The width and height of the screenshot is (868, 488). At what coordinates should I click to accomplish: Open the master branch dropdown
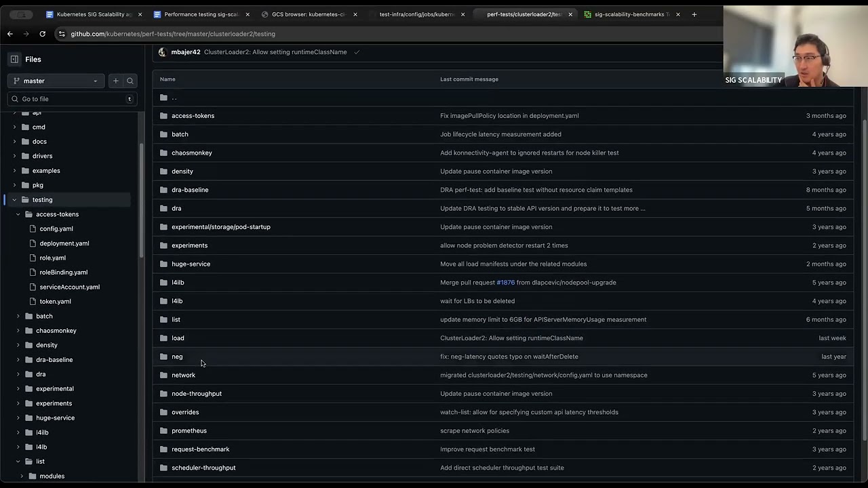point(56,81)
